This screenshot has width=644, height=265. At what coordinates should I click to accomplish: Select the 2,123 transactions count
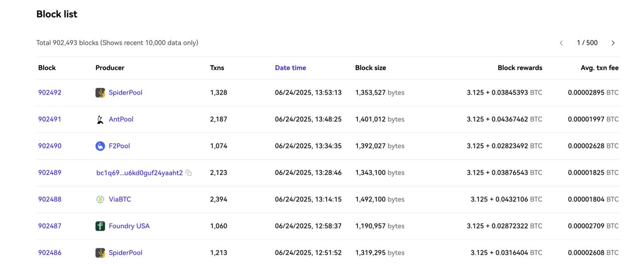pos(218,173)
